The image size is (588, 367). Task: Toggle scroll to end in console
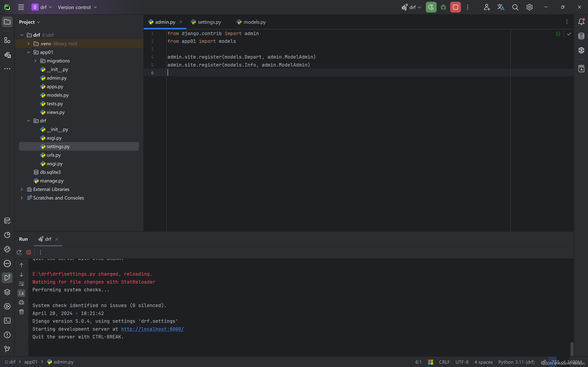[21, 293]
